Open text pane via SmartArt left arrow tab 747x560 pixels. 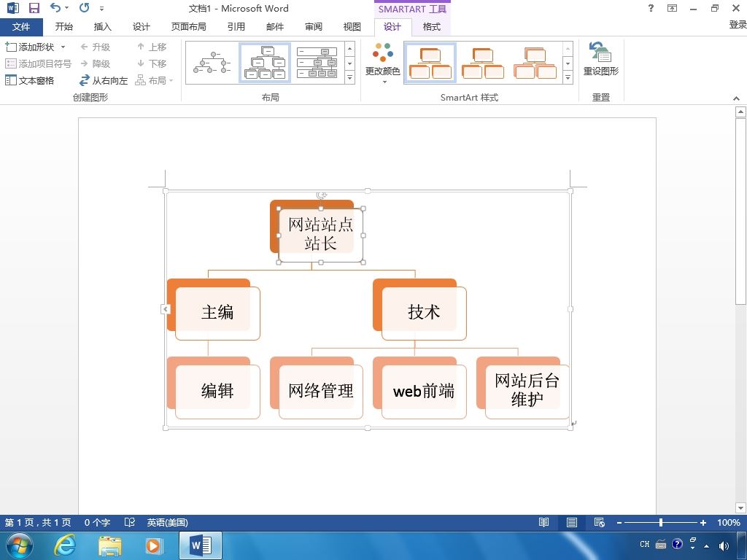click(x=166, y=309)
